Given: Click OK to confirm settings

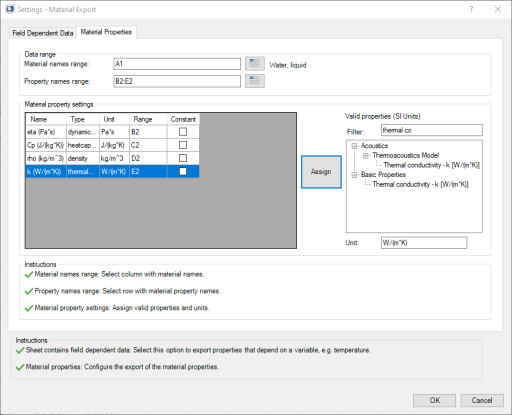Looking at the screenshot, I should point(434,400).
